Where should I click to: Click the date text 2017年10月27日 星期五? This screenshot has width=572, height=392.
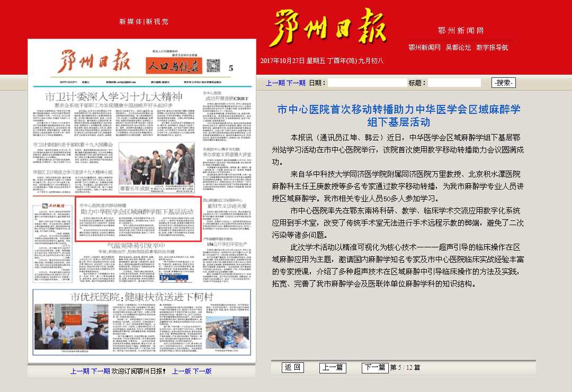tap(293, 61)
